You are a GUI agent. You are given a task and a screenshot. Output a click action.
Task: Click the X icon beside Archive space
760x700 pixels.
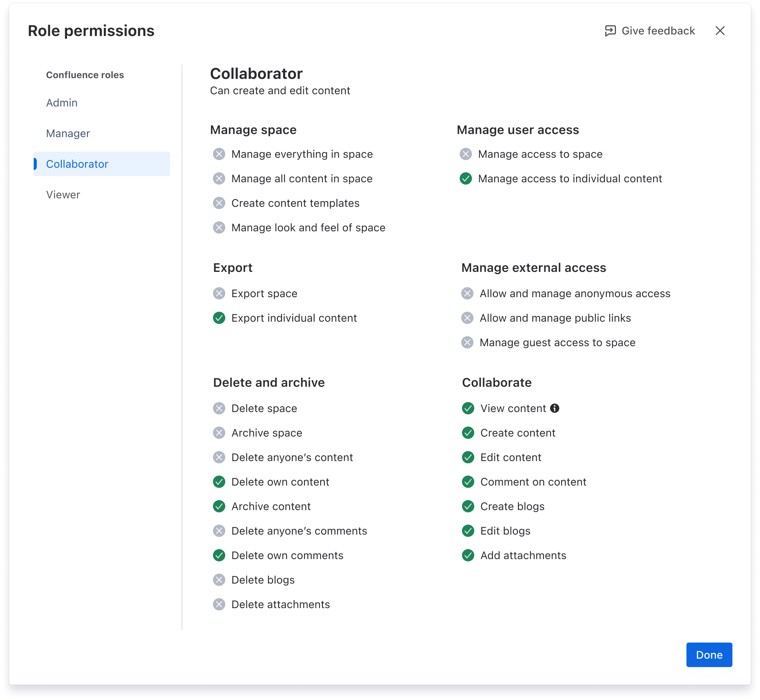(x=219, y=433)
